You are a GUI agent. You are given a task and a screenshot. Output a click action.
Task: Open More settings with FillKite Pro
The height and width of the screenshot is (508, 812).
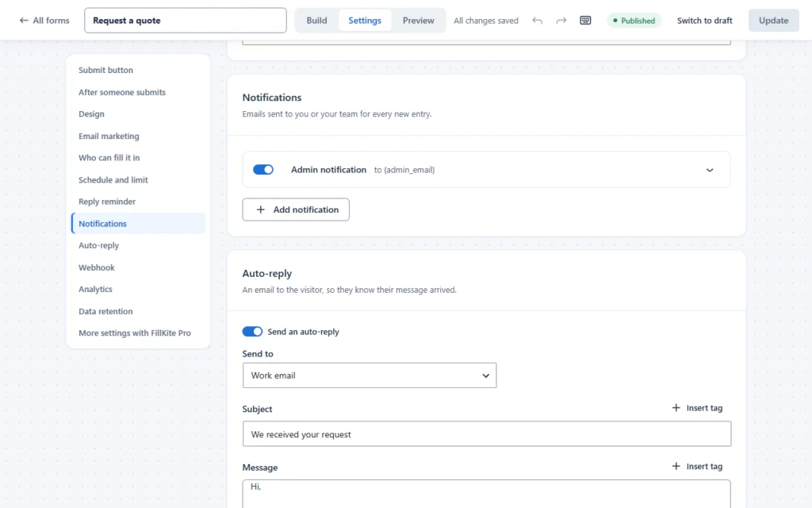coord(138,333)
